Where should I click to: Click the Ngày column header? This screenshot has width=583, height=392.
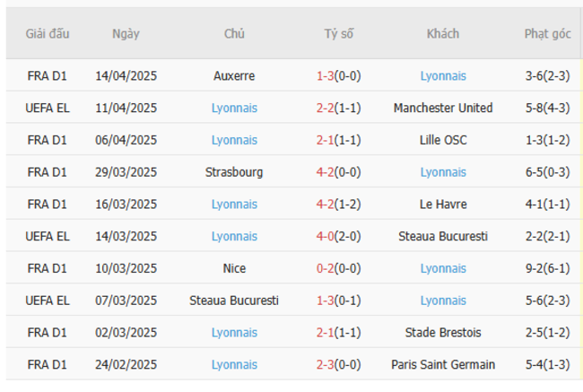click(126, 34)
